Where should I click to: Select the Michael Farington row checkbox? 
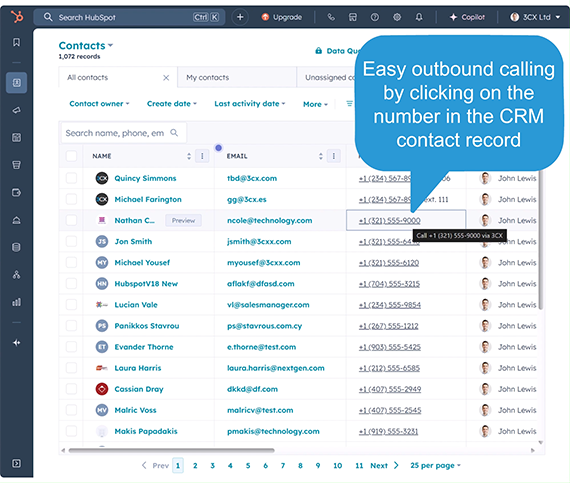(71, 199)
